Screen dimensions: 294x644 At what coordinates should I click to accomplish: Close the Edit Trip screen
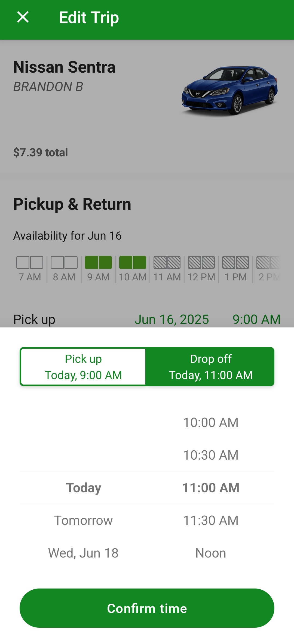(23, 17)
